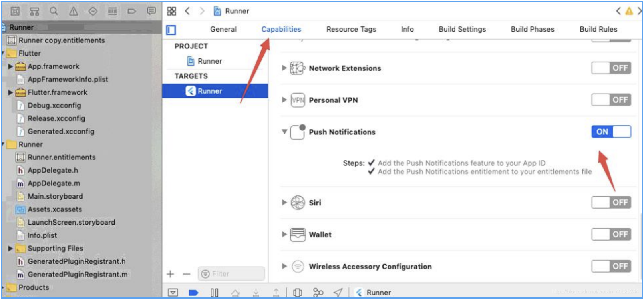Toggle the targets list sidebar icon
The image size is (644, 299).
coord(171,30)
